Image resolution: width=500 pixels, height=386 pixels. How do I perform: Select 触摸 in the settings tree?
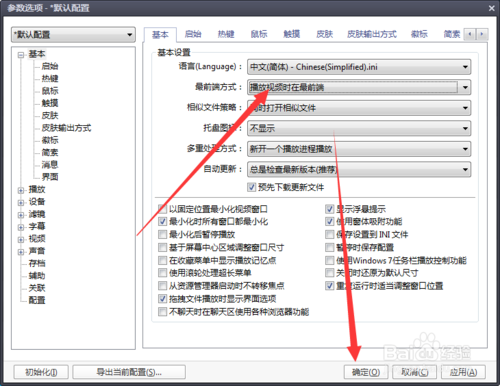(50, 103)
